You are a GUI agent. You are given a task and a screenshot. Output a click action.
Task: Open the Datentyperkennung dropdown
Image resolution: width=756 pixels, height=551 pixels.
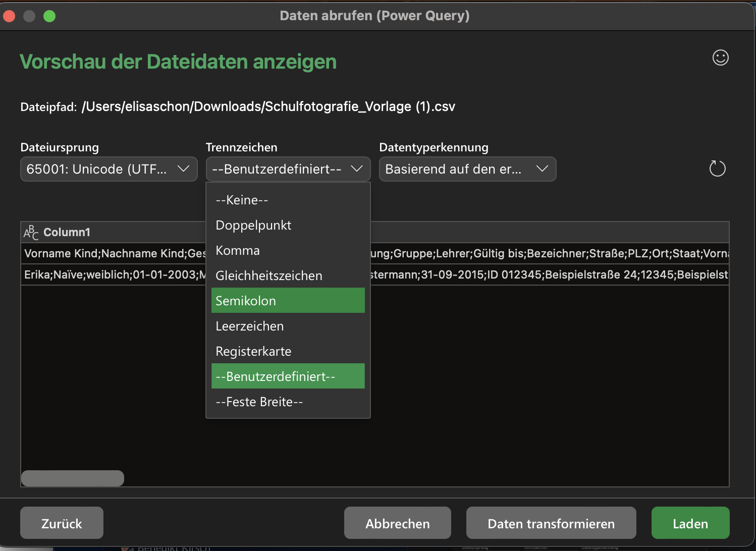click(x=467, y=169)
